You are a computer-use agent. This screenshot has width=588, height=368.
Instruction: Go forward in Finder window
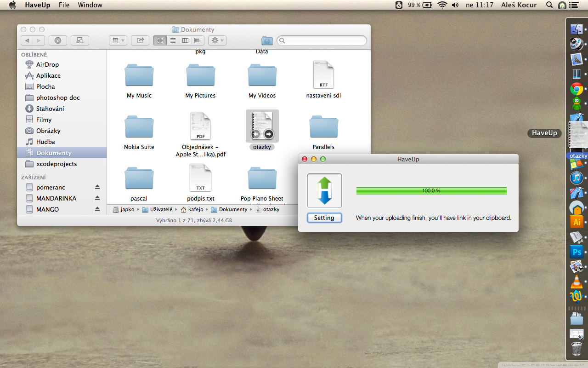click(39, 40)
